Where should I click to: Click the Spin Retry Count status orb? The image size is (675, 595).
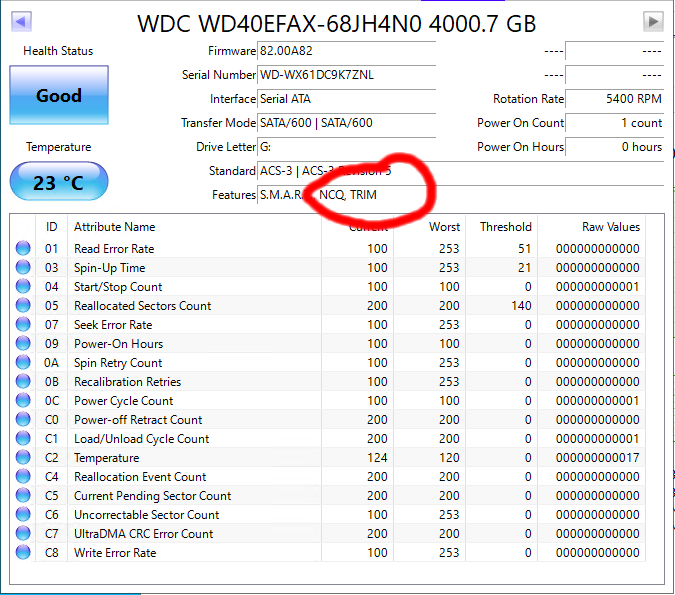pos(23,362)
